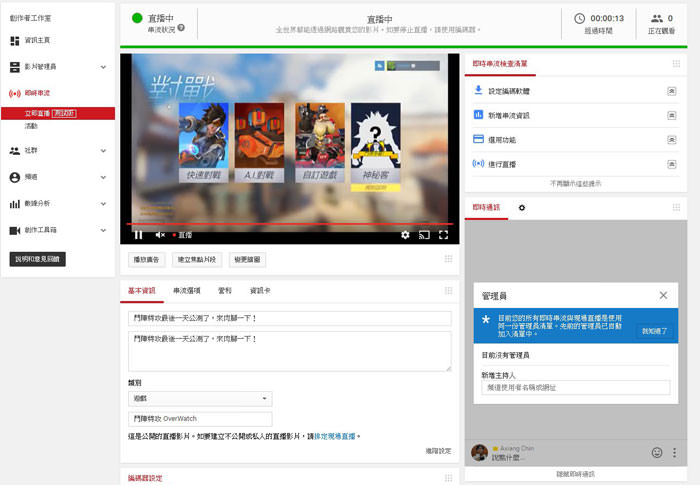Click the emoji smiley in chat input
The height and width of the screenshot is (485, 700).
click(657, 452)
